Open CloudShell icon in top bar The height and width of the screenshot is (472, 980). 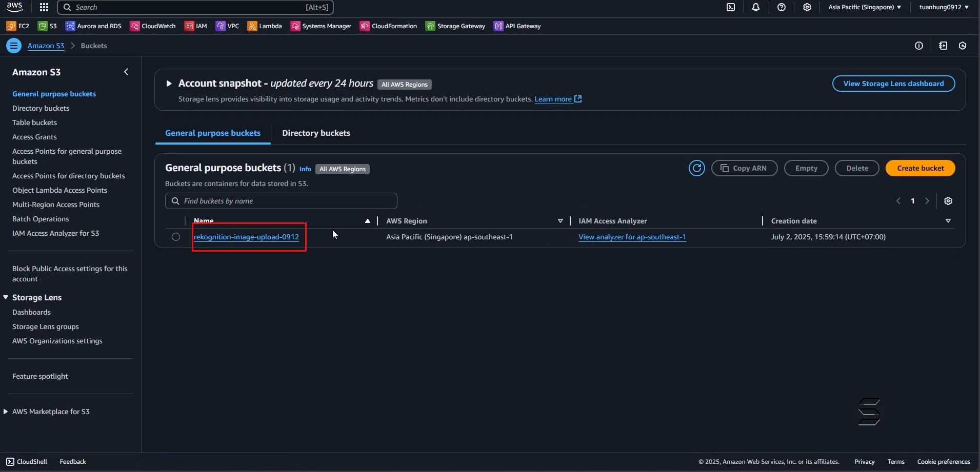[731, 7]
